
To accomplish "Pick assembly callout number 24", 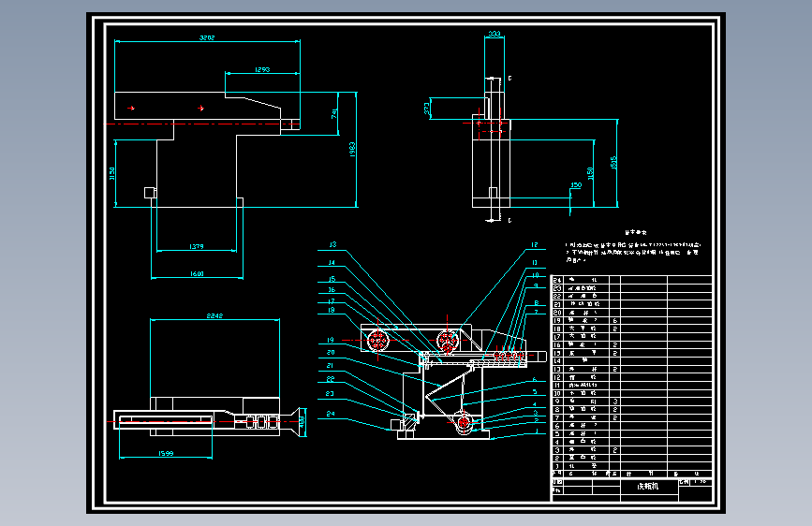I will click(x=331, y=414).
